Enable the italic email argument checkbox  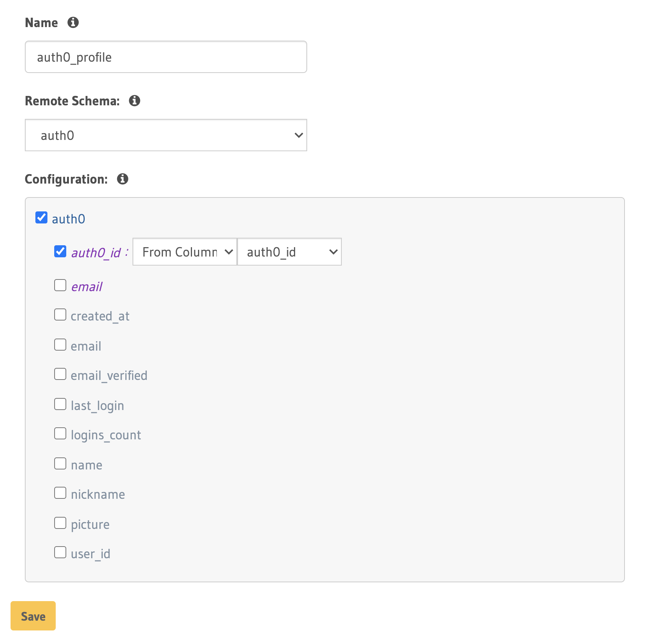tap(60, 286)
